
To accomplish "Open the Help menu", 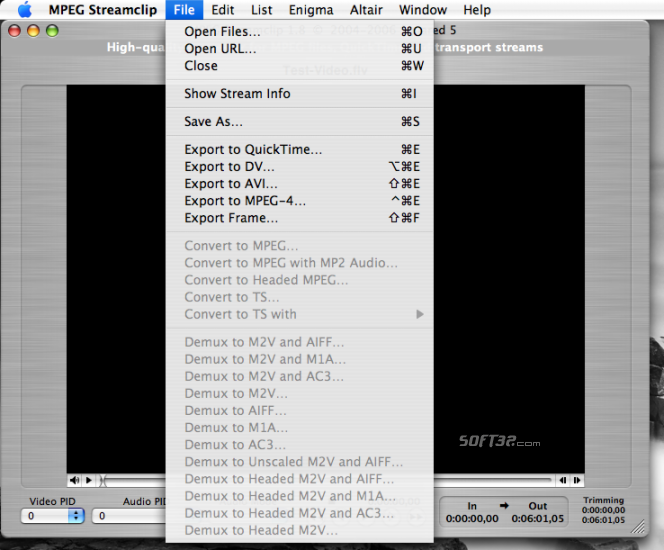I will click(x=477, y=9).
